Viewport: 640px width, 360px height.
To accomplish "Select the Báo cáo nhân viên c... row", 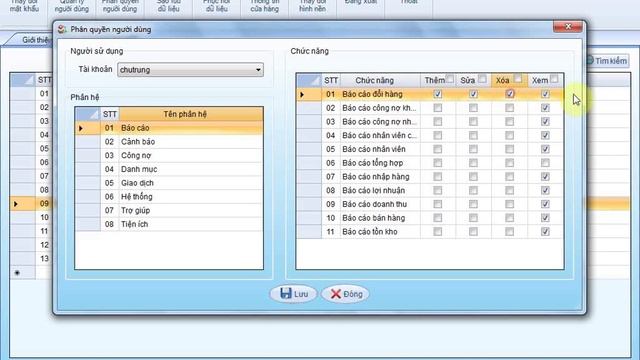I will pos(430,136).
